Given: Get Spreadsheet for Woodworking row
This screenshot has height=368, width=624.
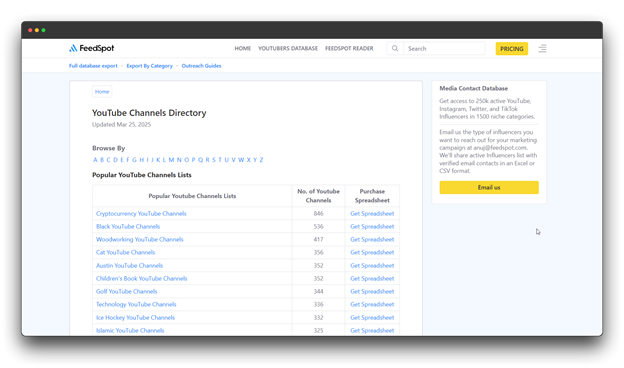Looking at the screenshot, I should [372, 239].
